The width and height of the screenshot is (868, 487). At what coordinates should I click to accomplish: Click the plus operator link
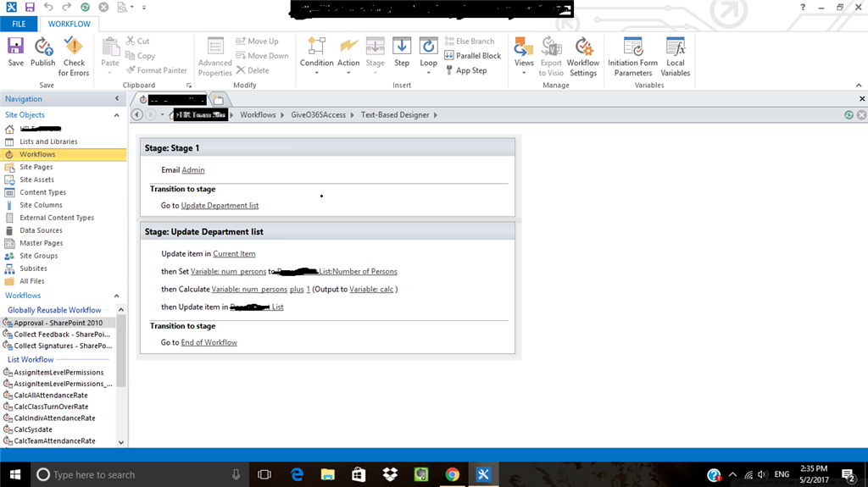tap(297, 289)
